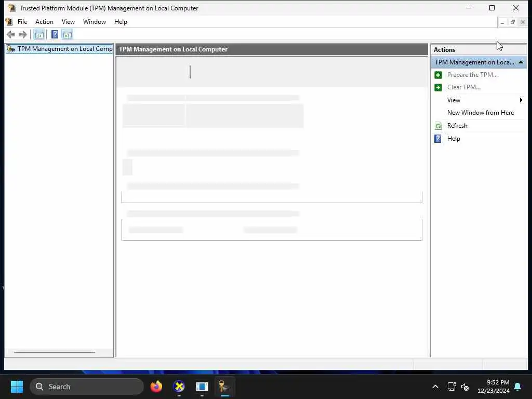Choose New Window from Here action
532x399 pixels.
(481, 113)
